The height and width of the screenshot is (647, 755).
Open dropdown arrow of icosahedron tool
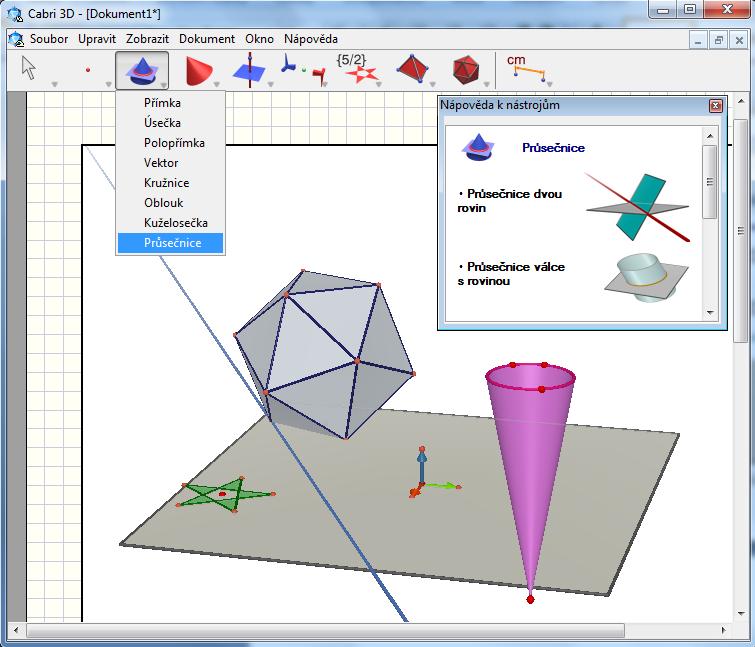[486, 84]
